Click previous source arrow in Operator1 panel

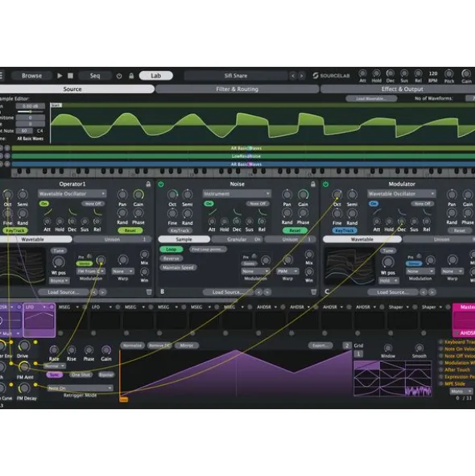(x=94, y=292)
